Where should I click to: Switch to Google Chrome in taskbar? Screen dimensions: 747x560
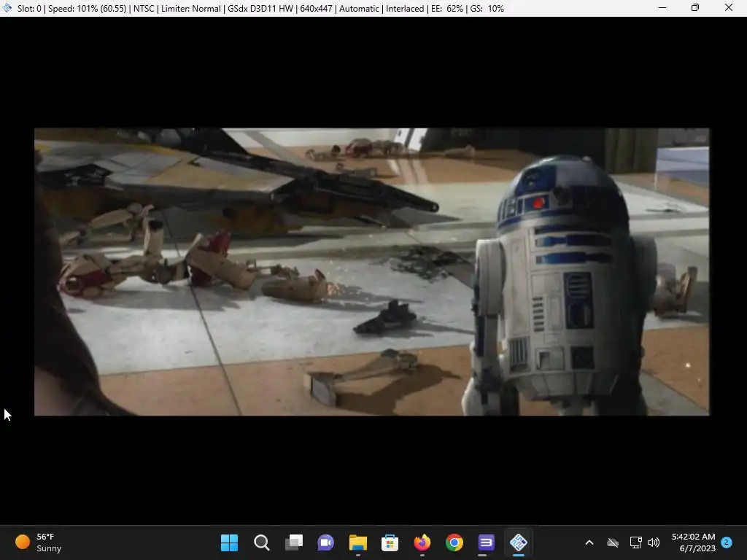(454, 542)
